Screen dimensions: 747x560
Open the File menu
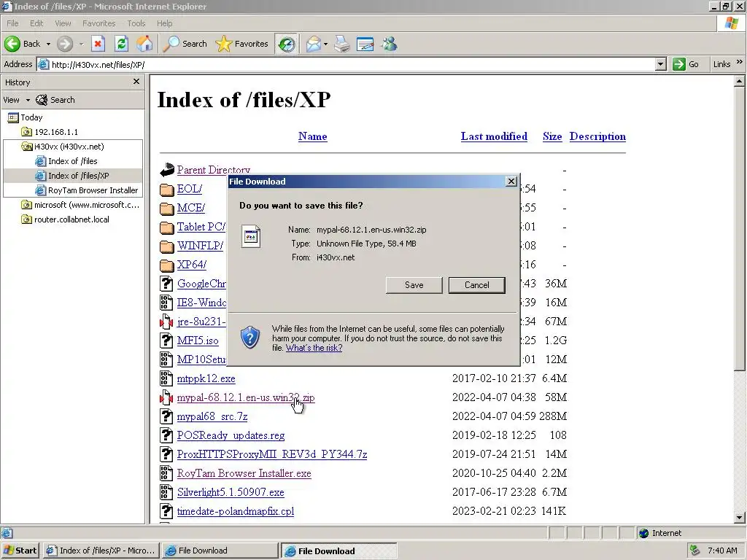12,23
